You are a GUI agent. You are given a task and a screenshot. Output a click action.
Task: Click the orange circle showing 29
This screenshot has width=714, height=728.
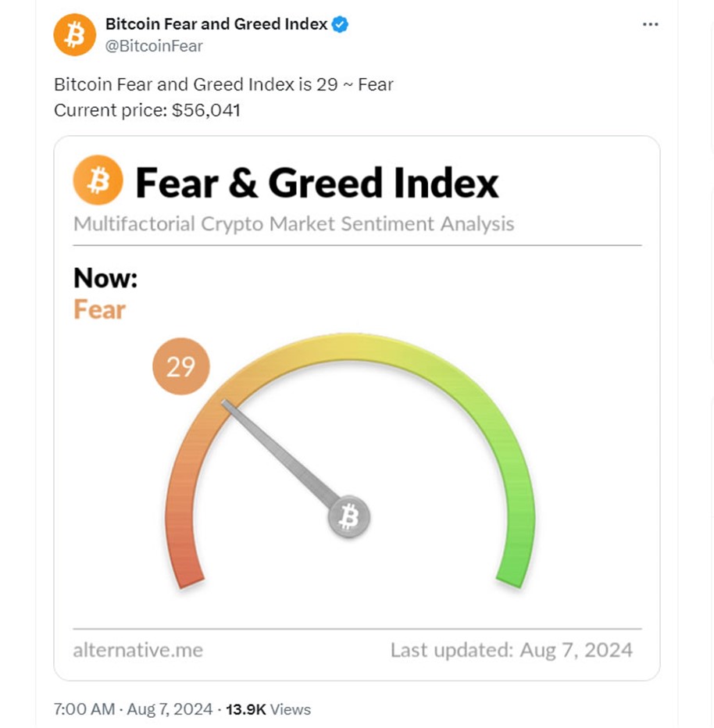pos(181,366)
